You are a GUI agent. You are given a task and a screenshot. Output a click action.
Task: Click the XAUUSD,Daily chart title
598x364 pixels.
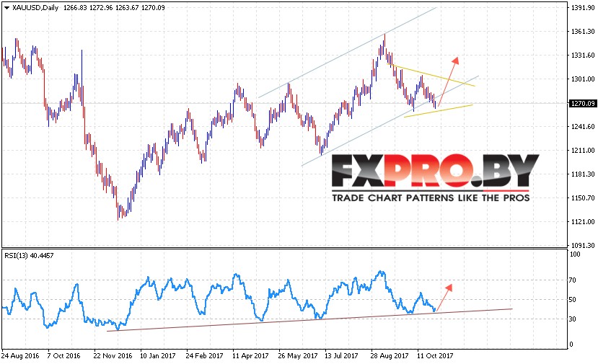(x=35, y=8)
